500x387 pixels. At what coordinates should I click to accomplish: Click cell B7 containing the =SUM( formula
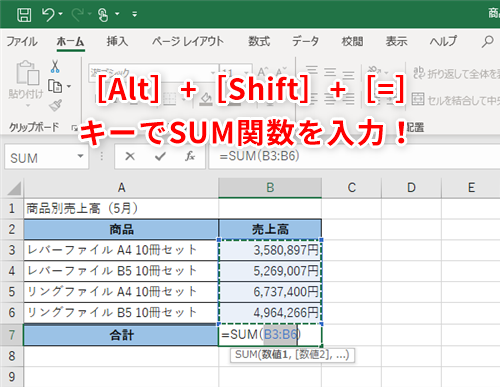[x=270, y=335]
